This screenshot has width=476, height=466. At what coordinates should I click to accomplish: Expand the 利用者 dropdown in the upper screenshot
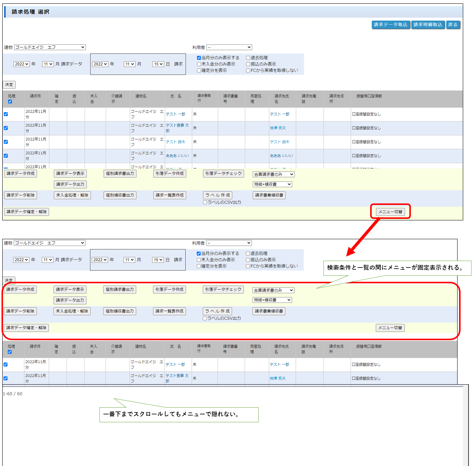click(x=229, y=47)
